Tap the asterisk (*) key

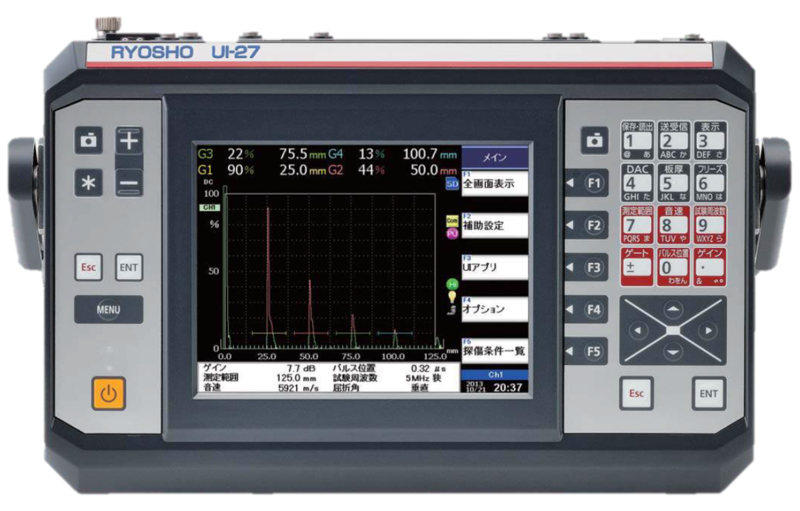click(88, 183)
